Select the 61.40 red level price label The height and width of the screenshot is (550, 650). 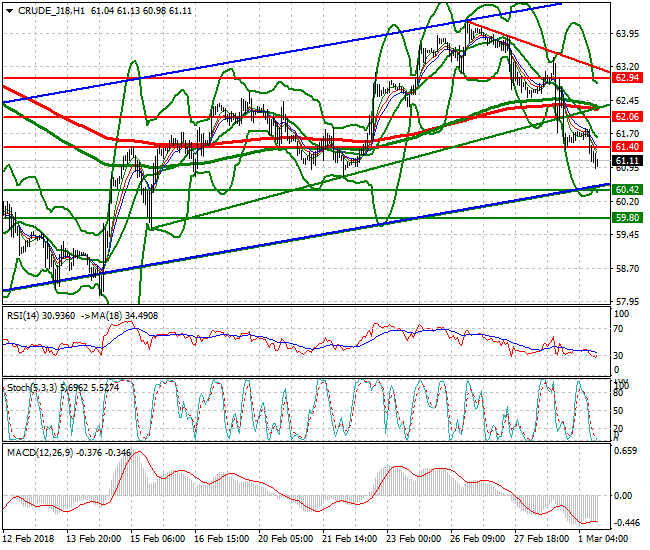click(x=627, y=147)
